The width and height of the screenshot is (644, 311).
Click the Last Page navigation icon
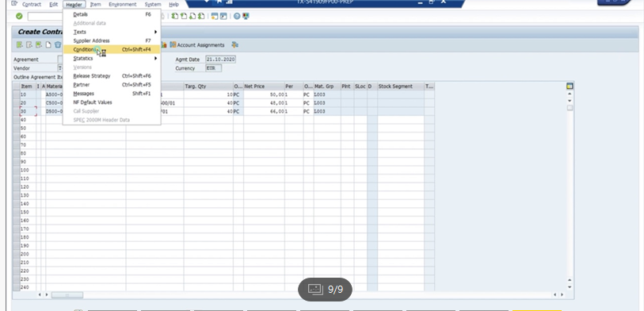[201, 17]
